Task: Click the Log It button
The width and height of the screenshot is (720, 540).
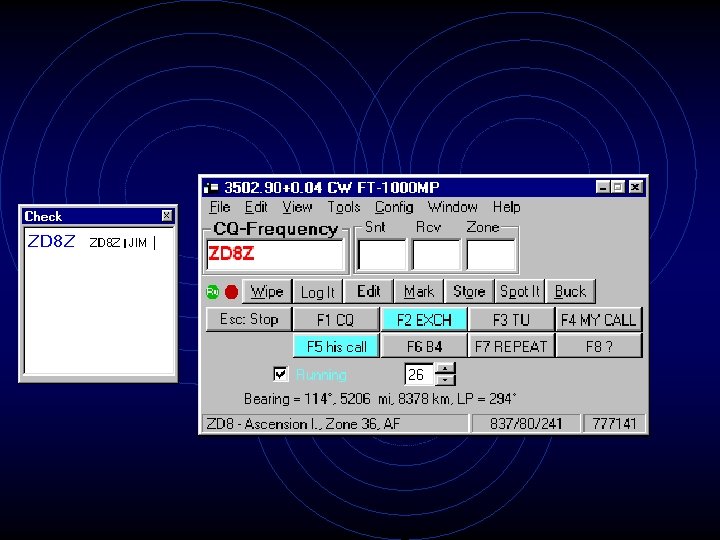Action: [x=318, y=292]
